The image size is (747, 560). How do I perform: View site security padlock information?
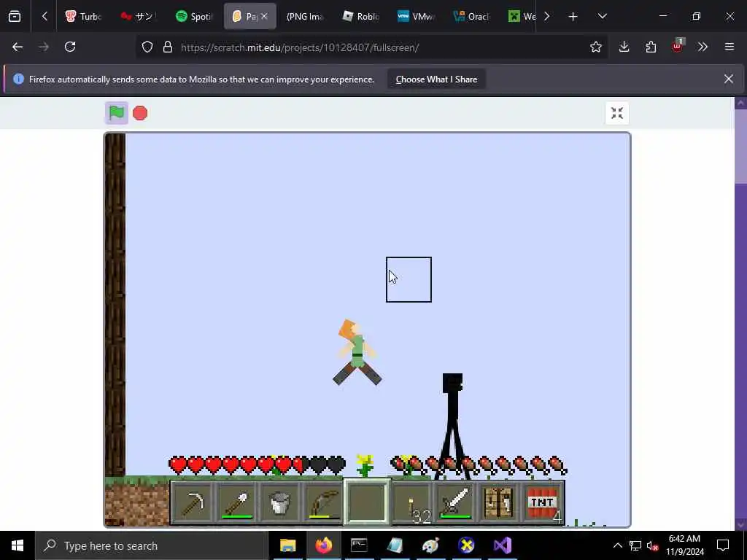[168, 47]
